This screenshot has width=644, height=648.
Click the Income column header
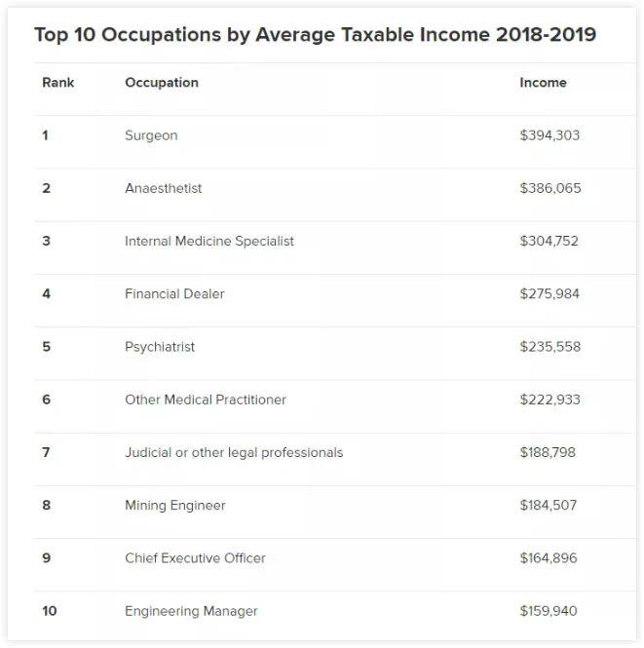543,83
